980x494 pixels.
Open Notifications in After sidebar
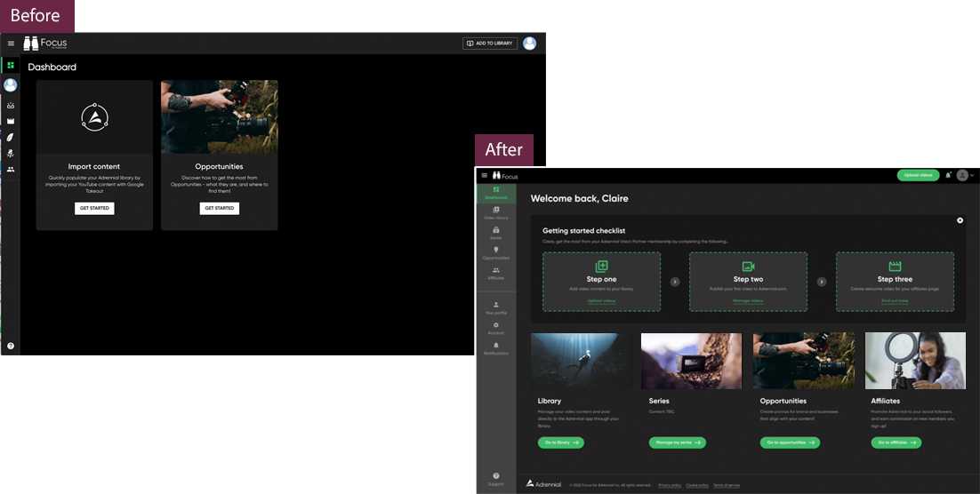496,348
